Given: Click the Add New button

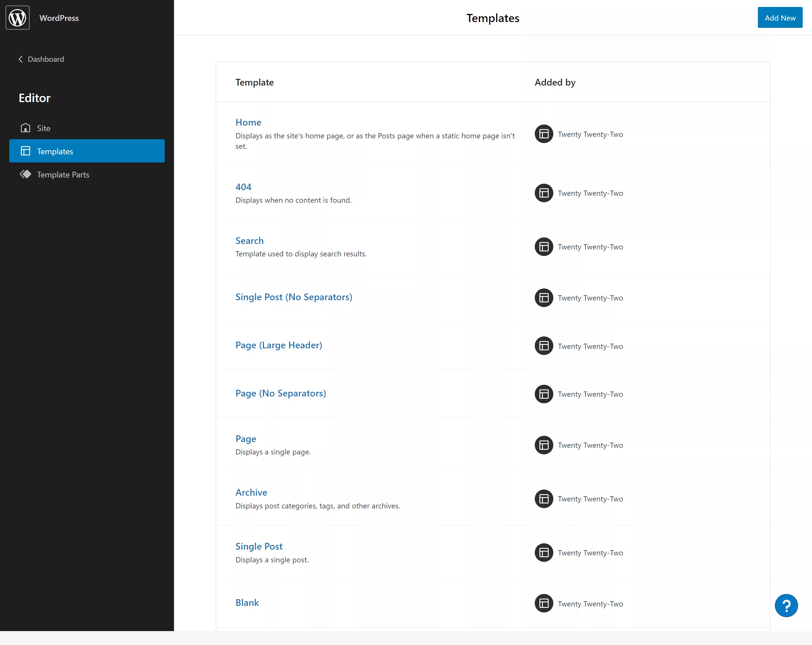Looking at the screenshot, I should (780, 18).
